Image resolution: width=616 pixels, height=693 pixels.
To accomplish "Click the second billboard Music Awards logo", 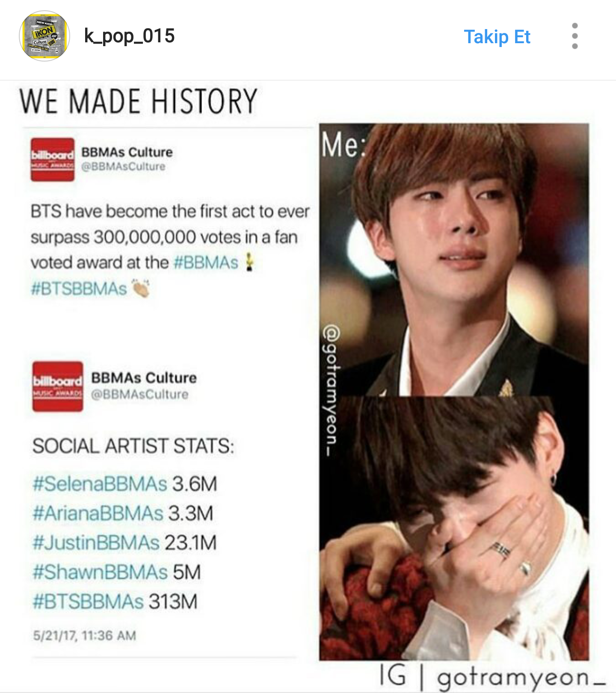I will click(x=58, y=386).
